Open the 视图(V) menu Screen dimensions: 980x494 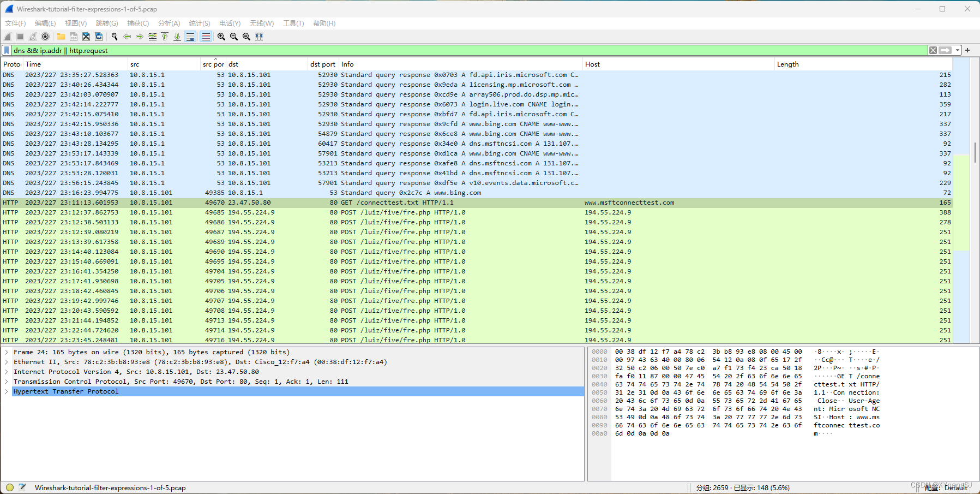[x=76, y=23]
